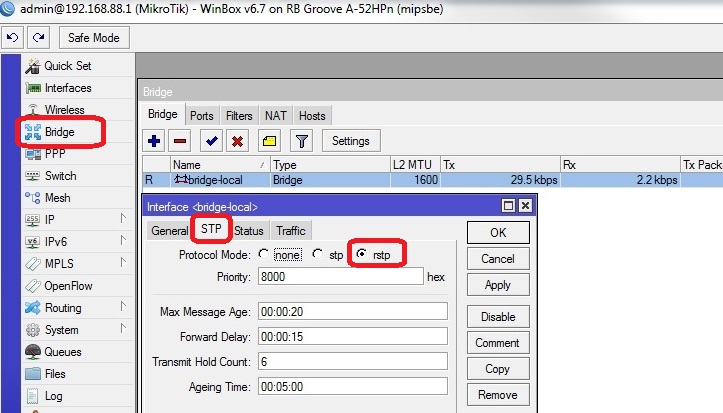Open PPP menu icon
723x413 pixels.
[33, 154]
